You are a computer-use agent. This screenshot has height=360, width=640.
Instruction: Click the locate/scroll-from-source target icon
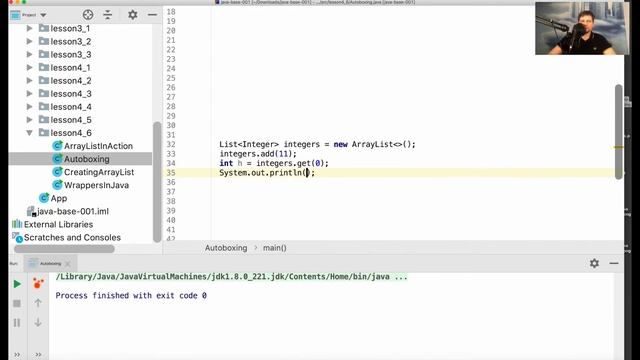coord(88,15)
